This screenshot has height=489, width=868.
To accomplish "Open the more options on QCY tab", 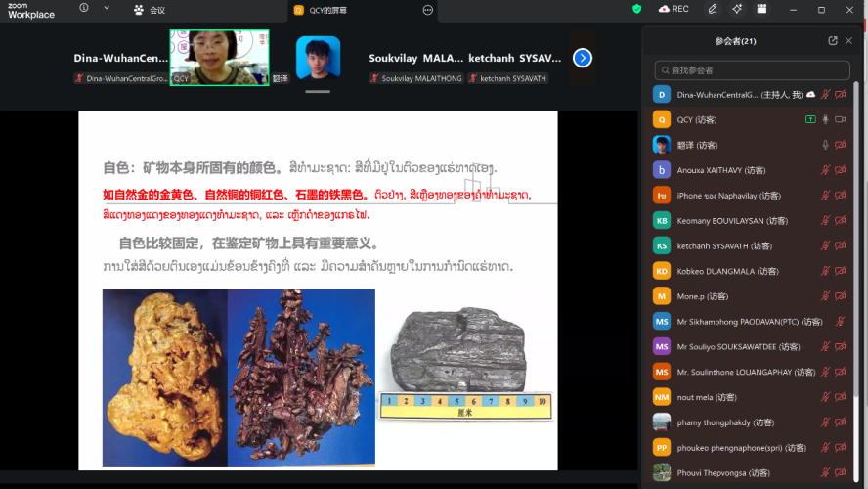I will 427,10.
